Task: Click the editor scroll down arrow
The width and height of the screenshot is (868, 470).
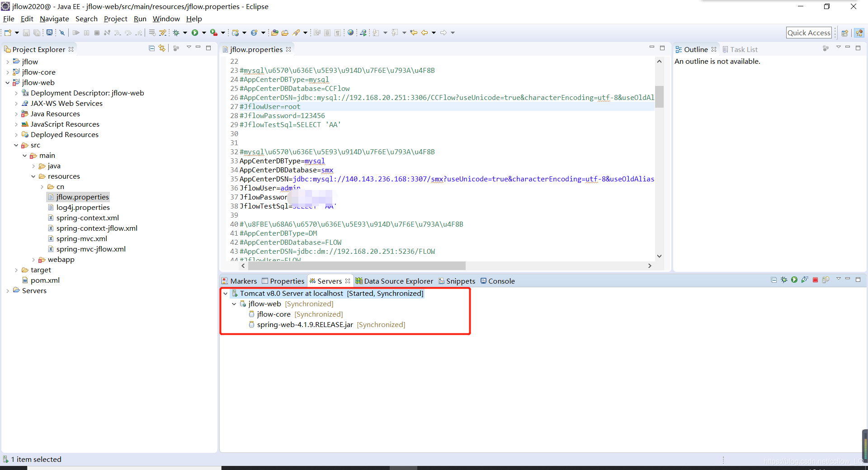Action: pyautogui.click(x=659, y=256)
